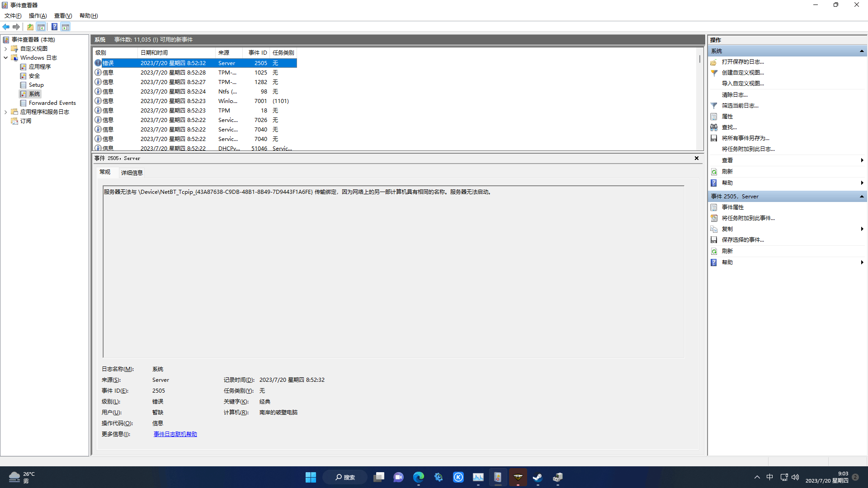Click the blue help toolbar icon
The image size is (868, 488).
pyautogui.click(x=54, y=27)
